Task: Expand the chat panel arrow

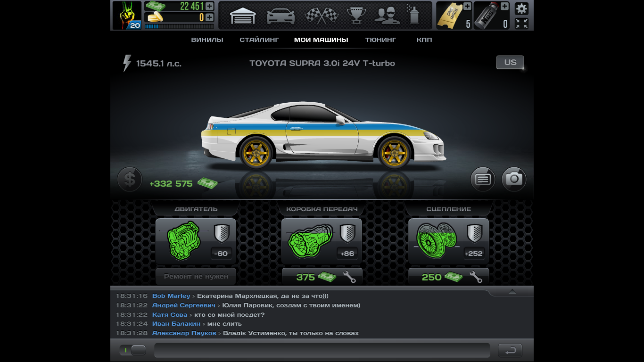Action: [x=512, y=292]
